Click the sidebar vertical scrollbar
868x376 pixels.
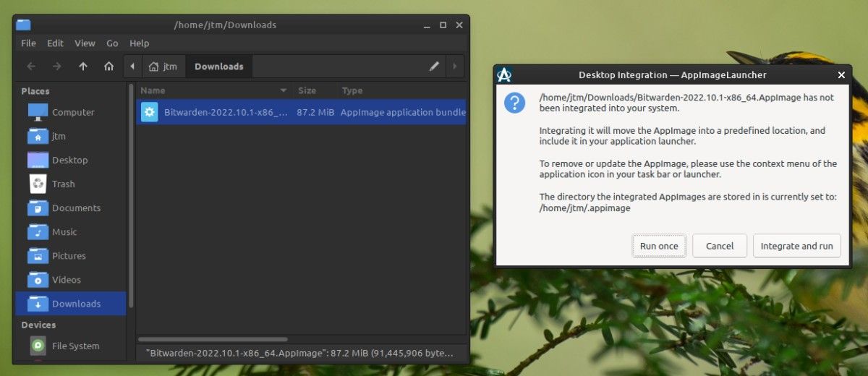click(x=131, y=195)
